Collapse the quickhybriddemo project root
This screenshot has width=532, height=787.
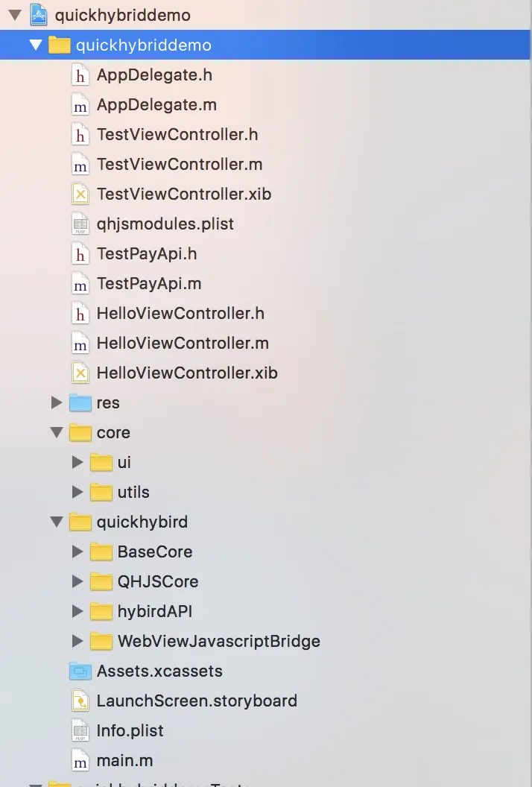[x=15, y=15]
